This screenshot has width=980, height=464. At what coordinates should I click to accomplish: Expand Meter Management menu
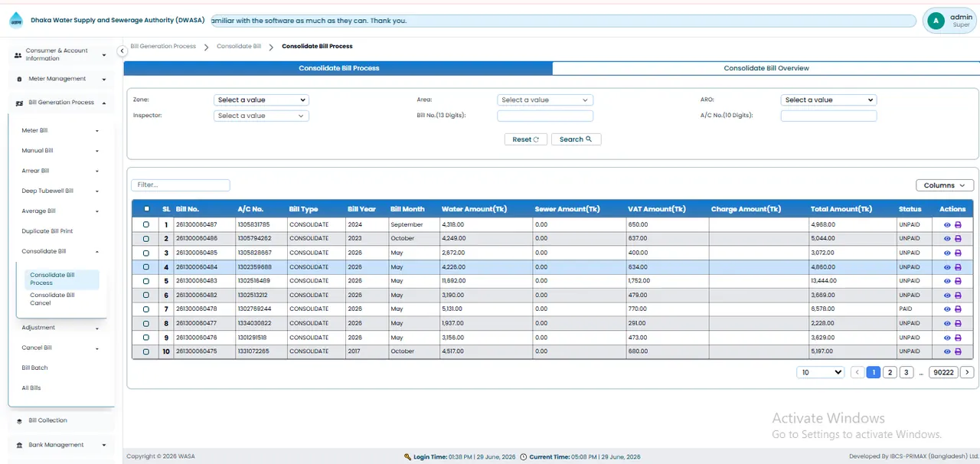coord(60,79)
